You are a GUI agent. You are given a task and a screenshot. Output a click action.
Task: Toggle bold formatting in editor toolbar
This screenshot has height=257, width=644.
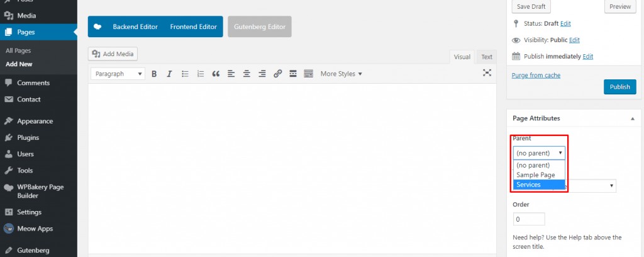pos(154,74)
